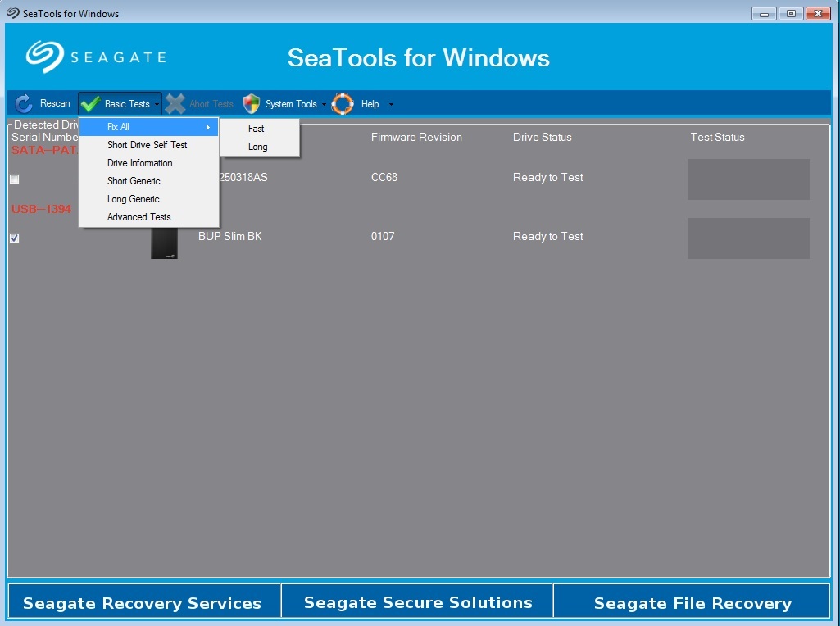Click the System Tools shield icon
The width and height of the screenshot is (840, 626).
tap(252, 103)
